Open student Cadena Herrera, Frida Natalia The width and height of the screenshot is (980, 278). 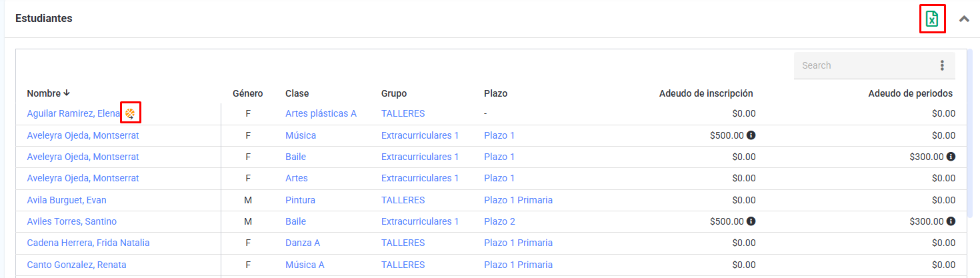pyautogui.click(x=88, y=243)
